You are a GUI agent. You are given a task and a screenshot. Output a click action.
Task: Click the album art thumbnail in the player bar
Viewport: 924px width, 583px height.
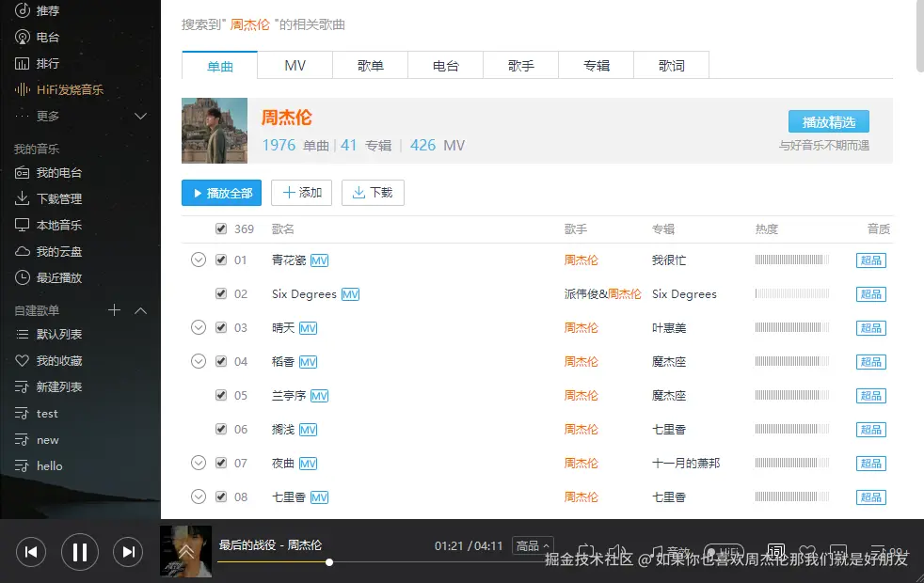pos(185,551)
